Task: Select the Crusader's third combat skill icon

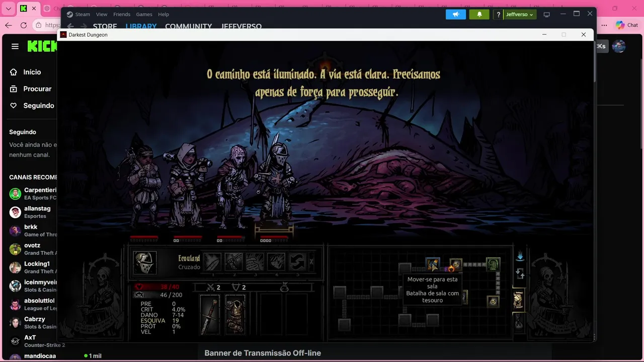Action: (255, 262)
